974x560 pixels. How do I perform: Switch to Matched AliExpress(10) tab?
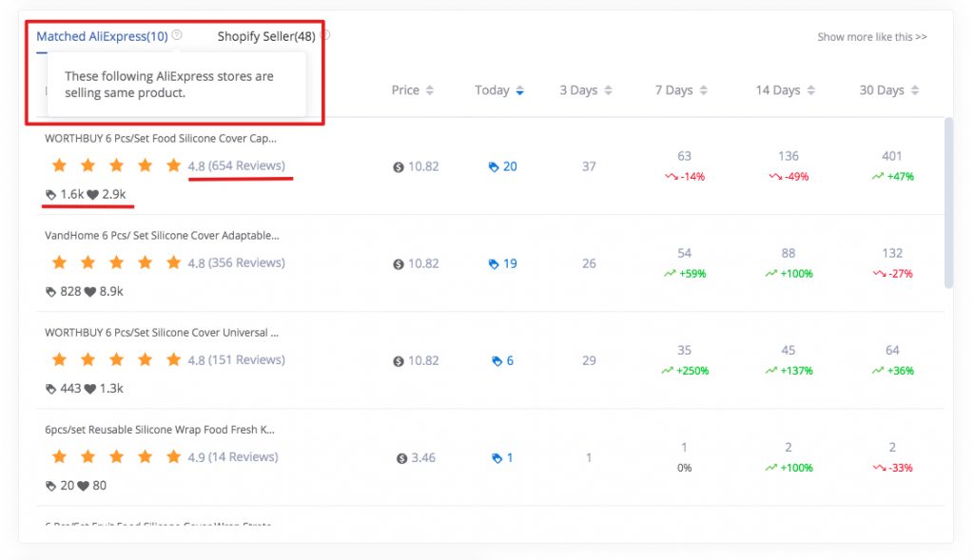click(102, 37)
